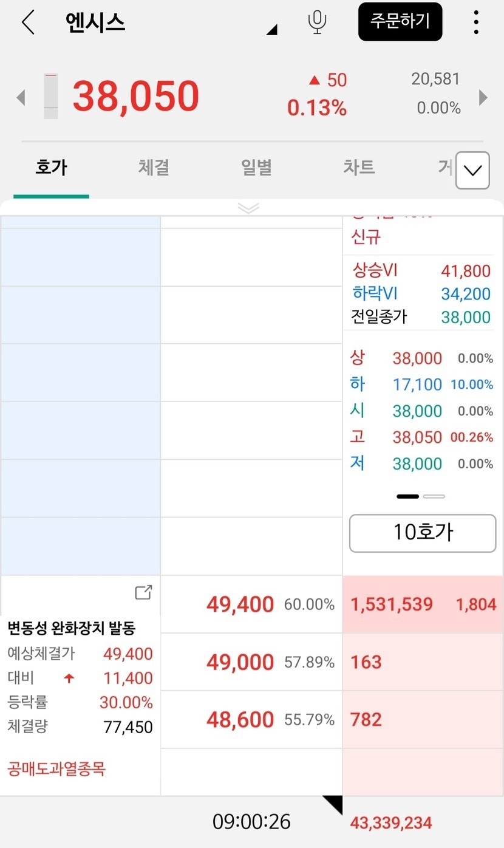The height and width of the screenshot is (848, 504).
Task: Tap the info panel page indicator dots
Action: coord(421,496)
